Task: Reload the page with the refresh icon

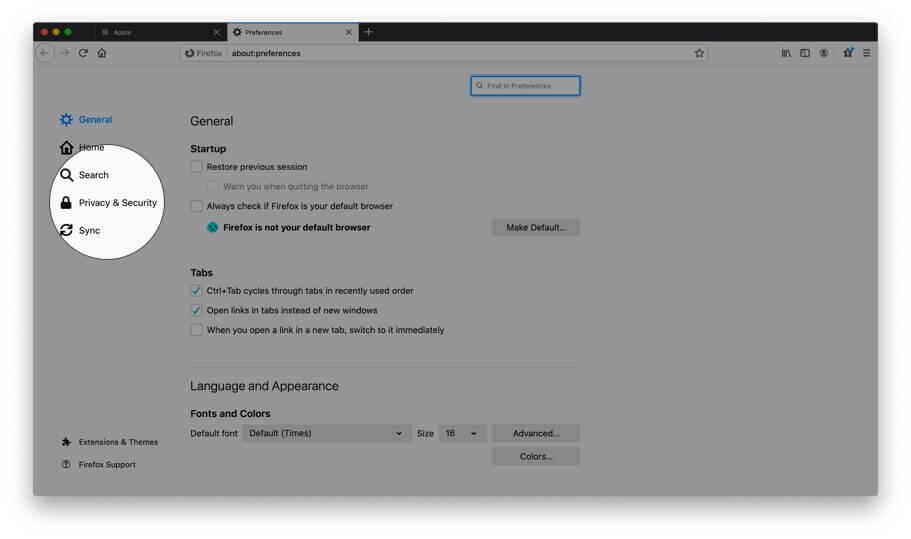Action: click(83, 53)
